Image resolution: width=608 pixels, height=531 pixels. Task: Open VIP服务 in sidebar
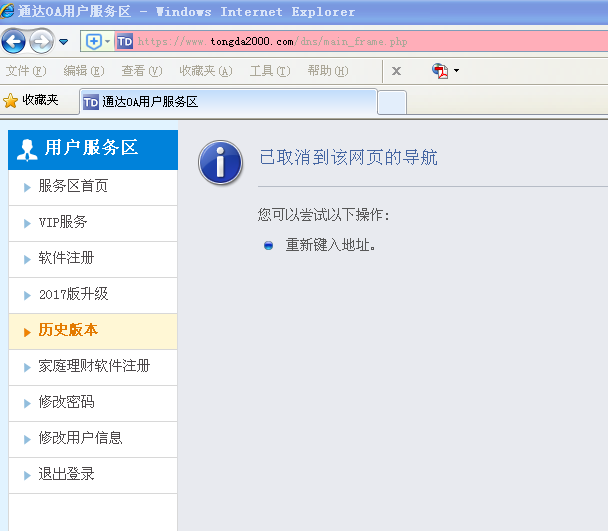(x=63, y=222)
